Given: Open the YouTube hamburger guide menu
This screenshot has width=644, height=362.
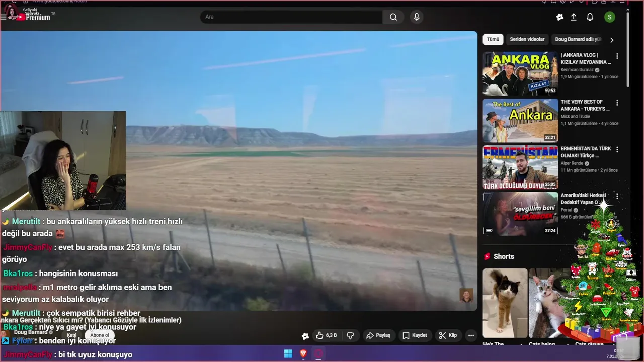Looking at the screenshot, I should pyautogui.click(x=4, y=17).
